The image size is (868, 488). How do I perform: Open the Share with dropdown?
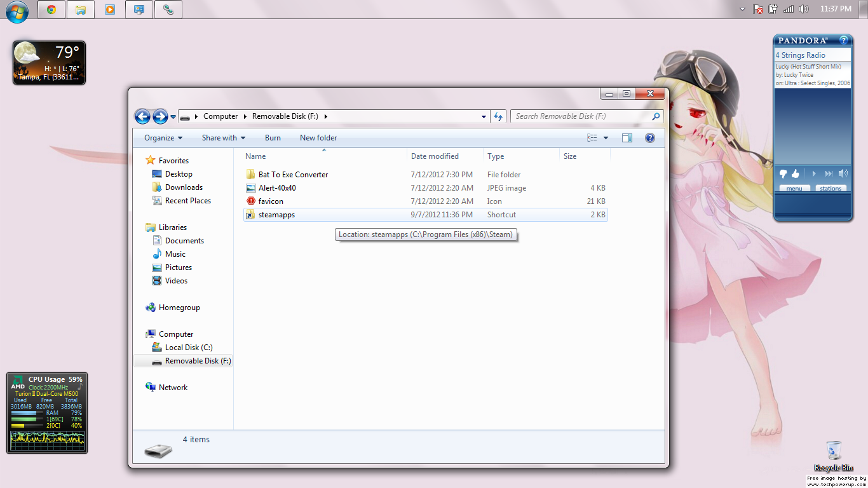224,138
